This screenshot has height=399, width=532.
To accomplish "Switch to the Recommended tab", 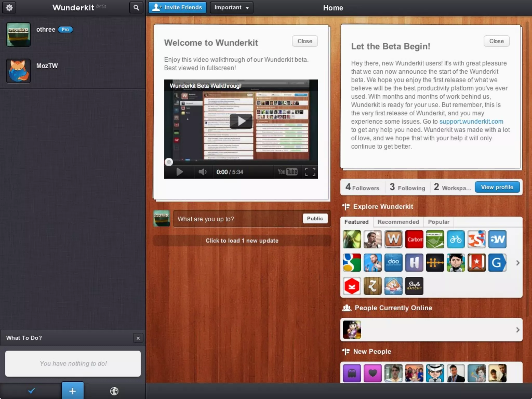I will pyautogui.click(x=398, y=222).
